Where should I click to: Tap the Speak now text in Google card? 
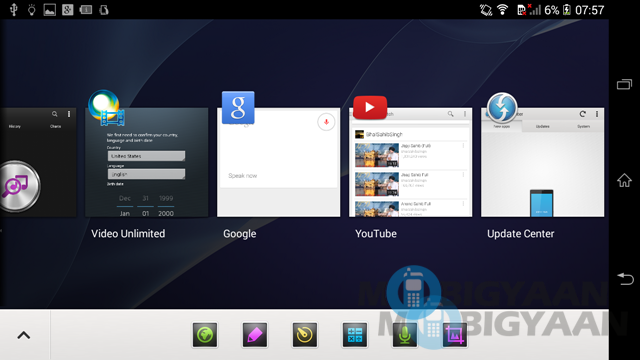tap(242, 176)
